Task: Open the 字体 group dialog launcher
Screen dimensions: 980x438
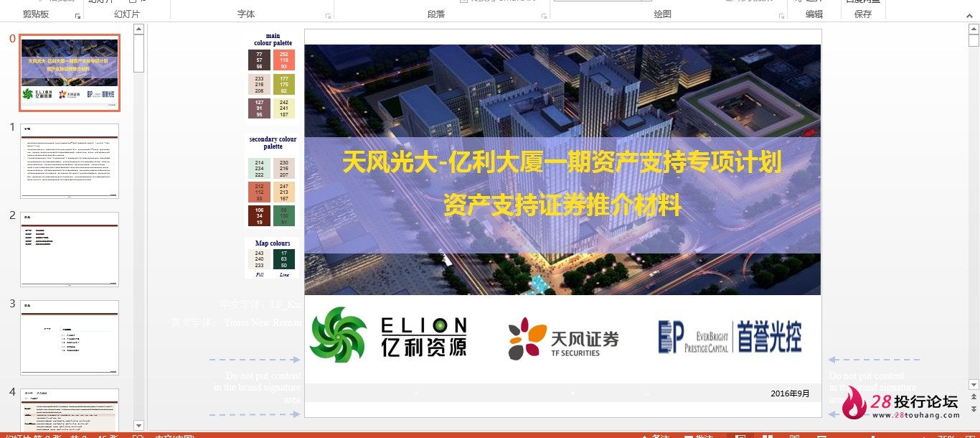Action: point(329,15)
